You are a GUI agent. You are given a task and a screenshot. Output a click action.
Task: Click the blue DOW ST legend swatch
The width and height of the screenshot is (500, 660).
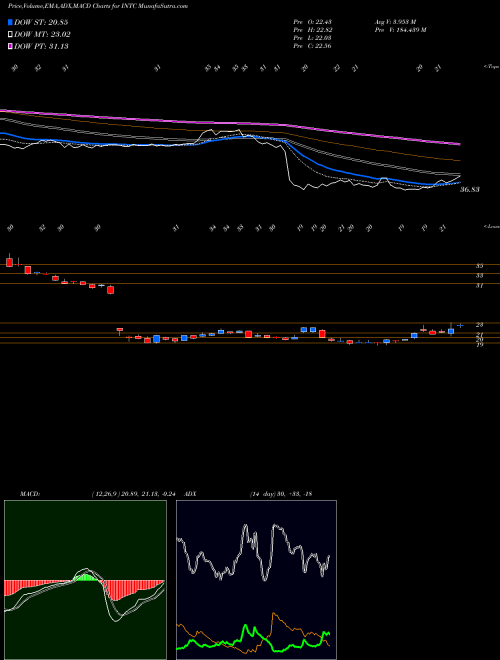click(x=10, y=22)
